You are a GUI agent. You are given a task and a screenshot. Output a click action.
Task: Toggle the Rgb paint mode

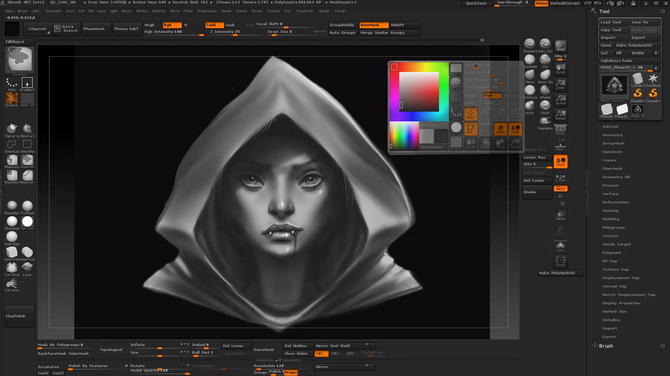coord(172,25)
